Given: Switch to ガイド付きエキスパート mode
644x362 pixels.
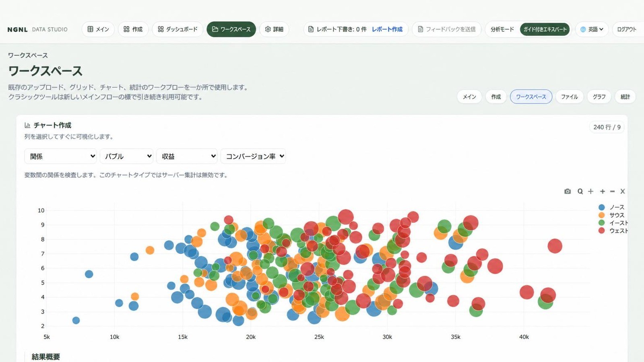Looking at the screenshot, I should 545,29.
